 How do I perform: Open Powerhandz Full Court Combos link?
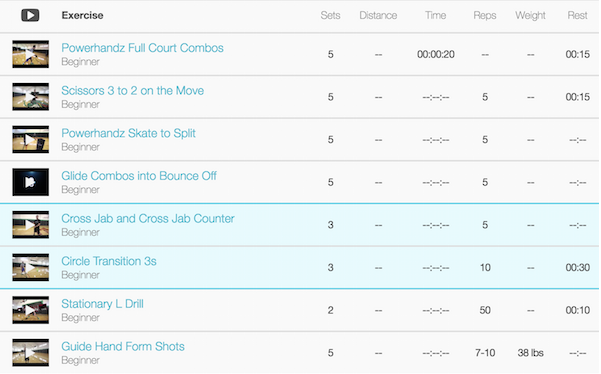point(142,48)
